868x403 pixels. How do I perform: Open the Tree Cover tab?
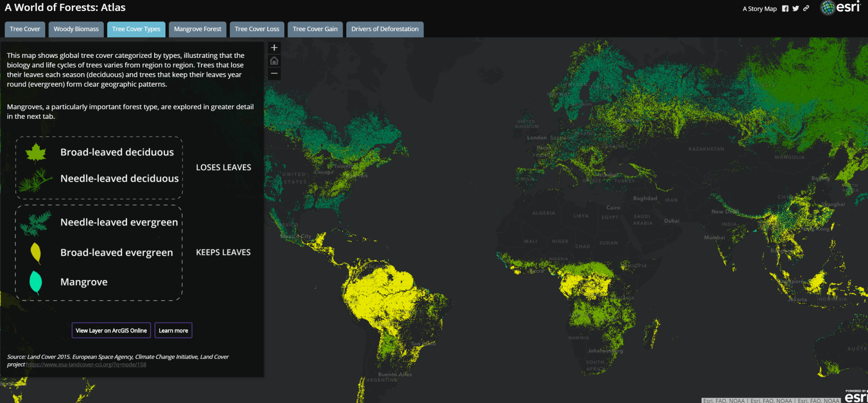pos(25,29)
